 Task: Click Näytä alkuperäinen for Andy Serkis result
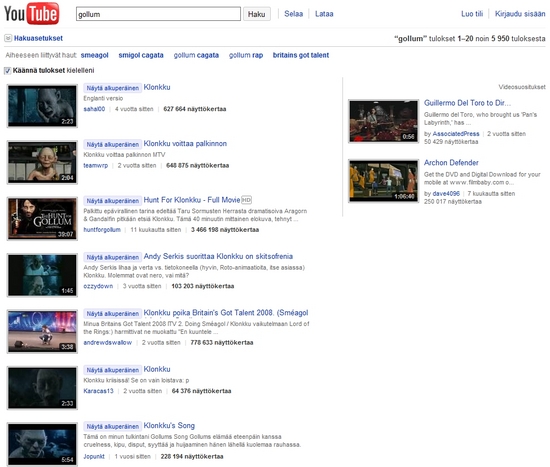tap(112, 257)
